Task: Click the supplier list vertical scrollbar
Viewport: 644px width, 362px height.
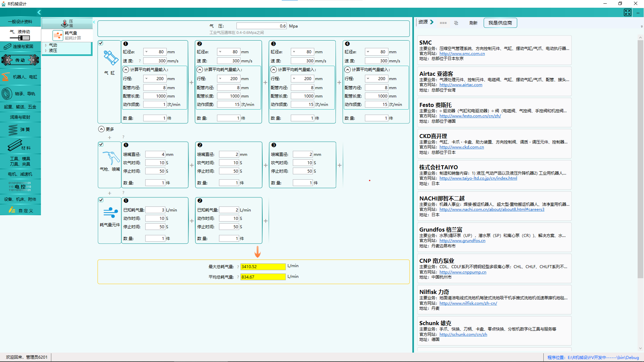Action: pos(640,159)
